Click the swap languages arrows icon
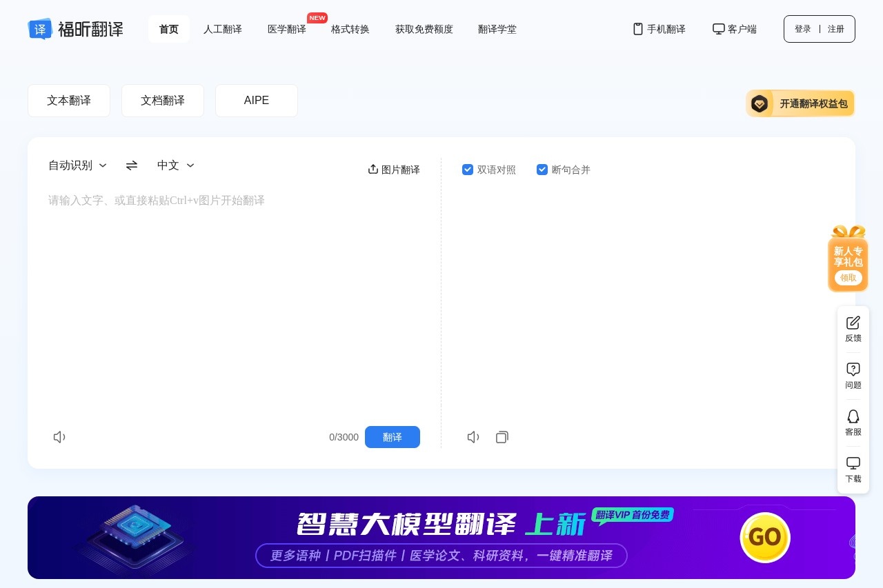Image resolution: width=883 pixels, height=588 pixels. point(131,165)
